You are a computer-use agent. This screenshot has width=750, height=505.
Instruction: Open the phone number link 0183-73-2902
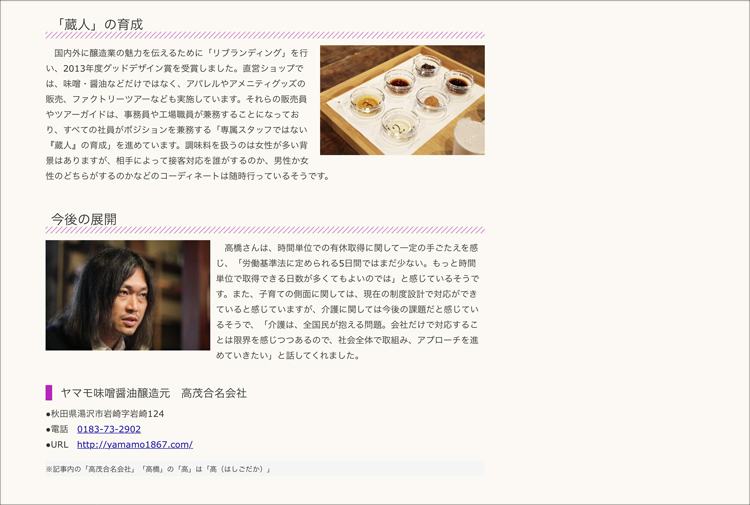(109, 429)
